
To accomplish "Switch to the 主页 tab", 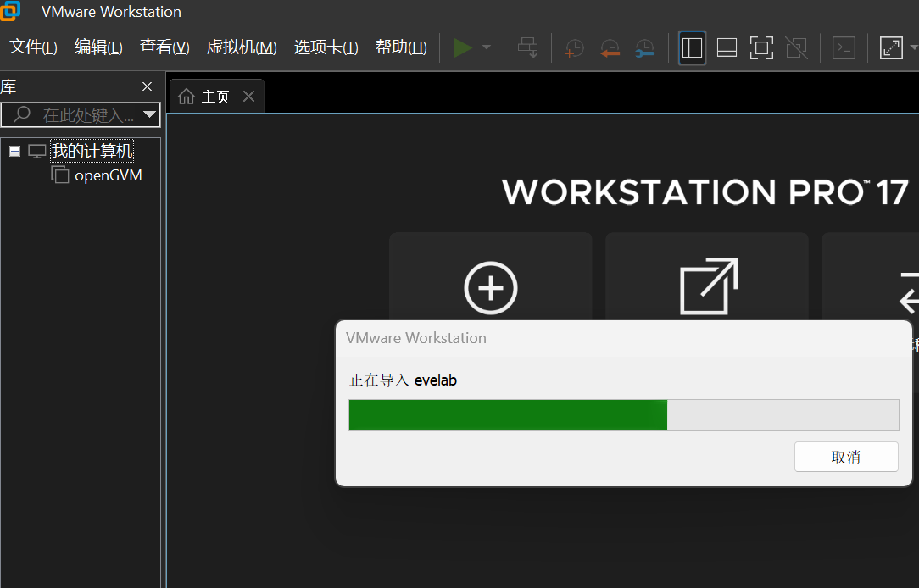I will point(206,97).
